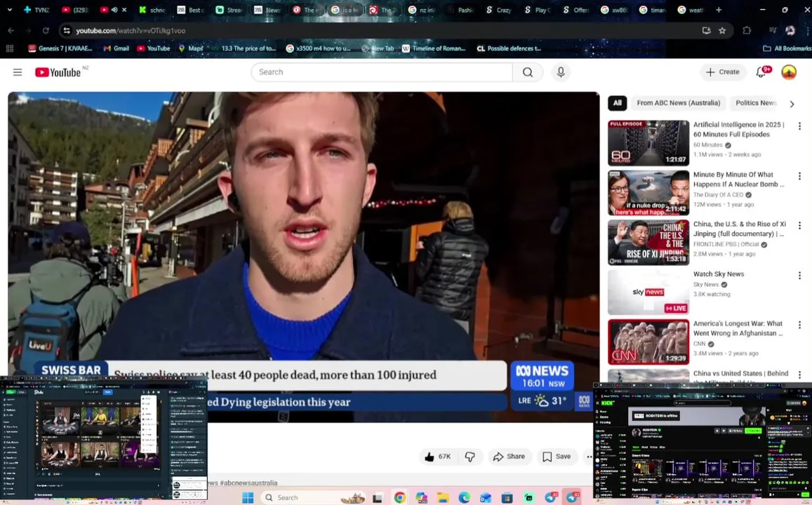Switch to the Crazy tab
The image size is (812, 505).
coord(499,10)
